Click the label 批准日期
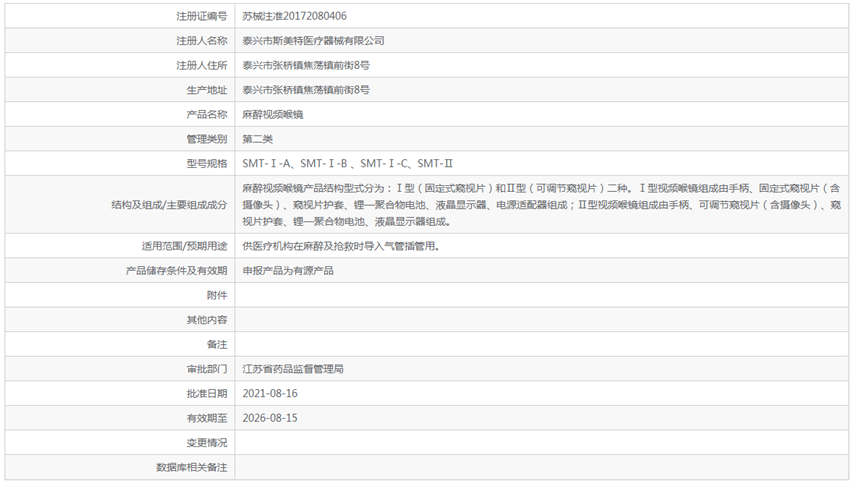 207,394
